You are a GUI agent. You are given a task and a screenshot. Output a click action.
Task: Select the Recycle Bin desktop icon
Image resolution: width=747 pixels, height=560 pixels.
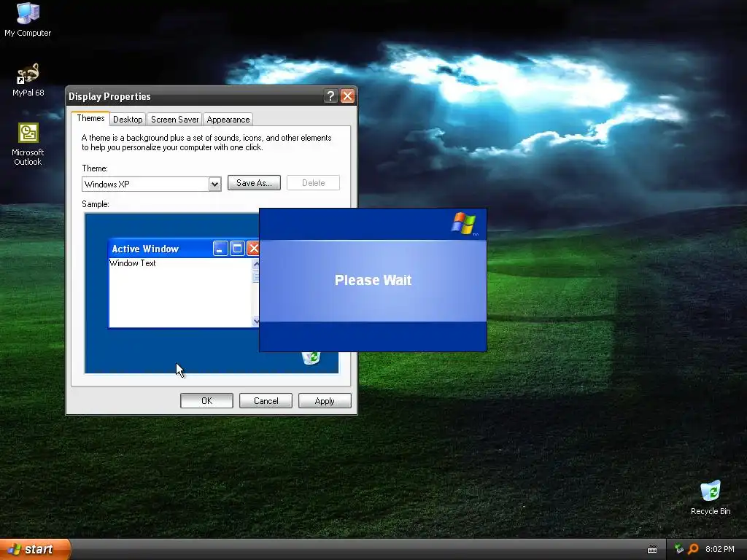[x=710, y=497]
